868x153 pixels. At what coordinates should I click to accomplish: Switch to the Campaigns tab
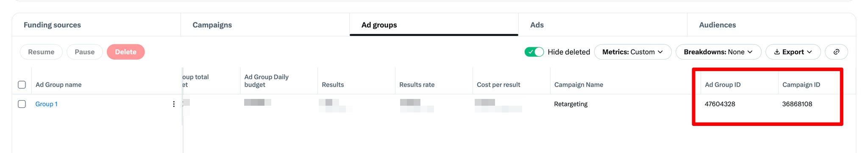[212, 25]
